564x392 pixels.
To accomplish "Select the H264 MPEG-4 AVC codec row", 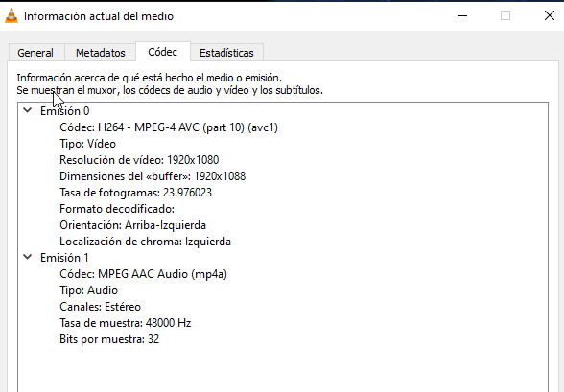I will pyautogui.click(x=169, y=127).
